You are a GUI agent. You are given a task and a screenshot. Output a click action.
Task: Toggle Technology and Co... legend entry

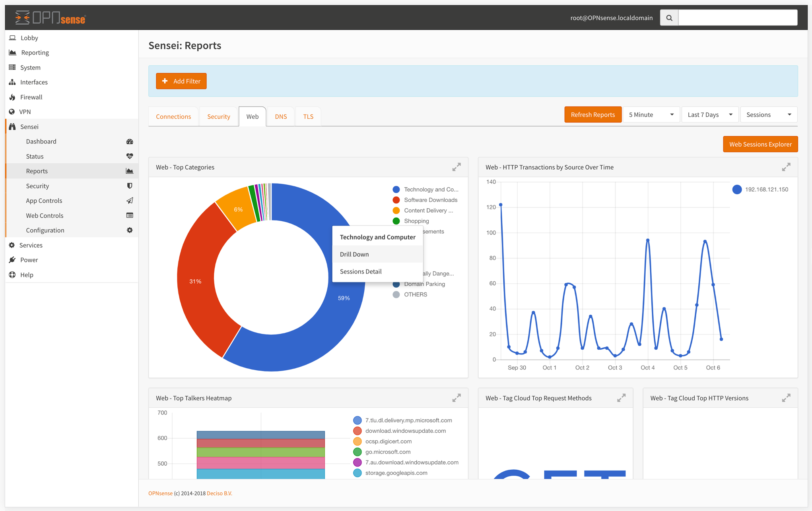(425, 190)
